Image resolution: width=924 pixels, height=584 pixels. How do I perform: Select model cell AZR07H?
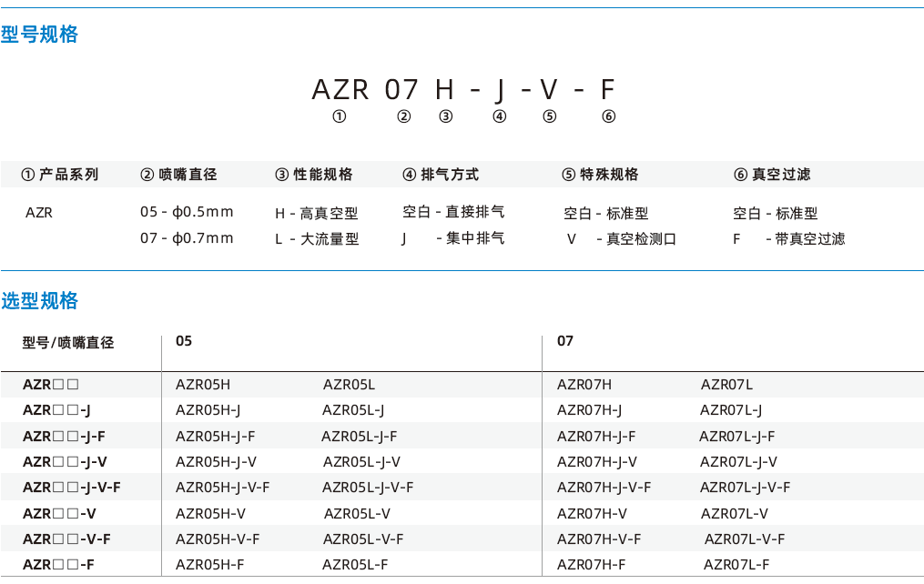tap(584, 385)
